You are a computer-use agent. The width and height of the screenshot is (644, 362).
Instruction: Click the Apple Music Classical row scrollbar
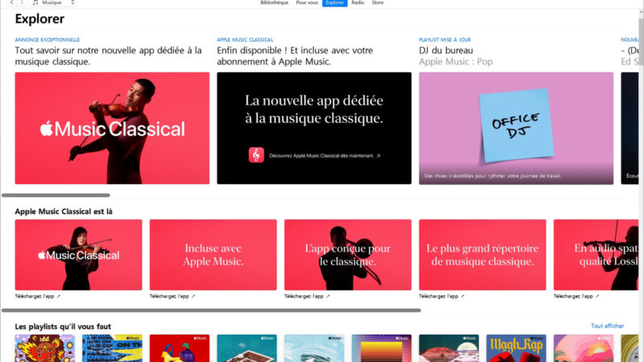click(x=211, y=311)
